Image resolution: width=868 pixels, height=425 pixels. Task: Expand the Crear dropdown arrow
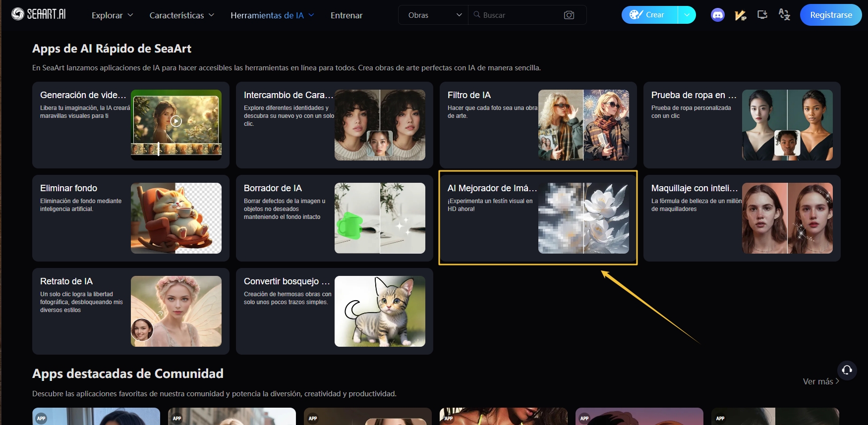[687, 15]
